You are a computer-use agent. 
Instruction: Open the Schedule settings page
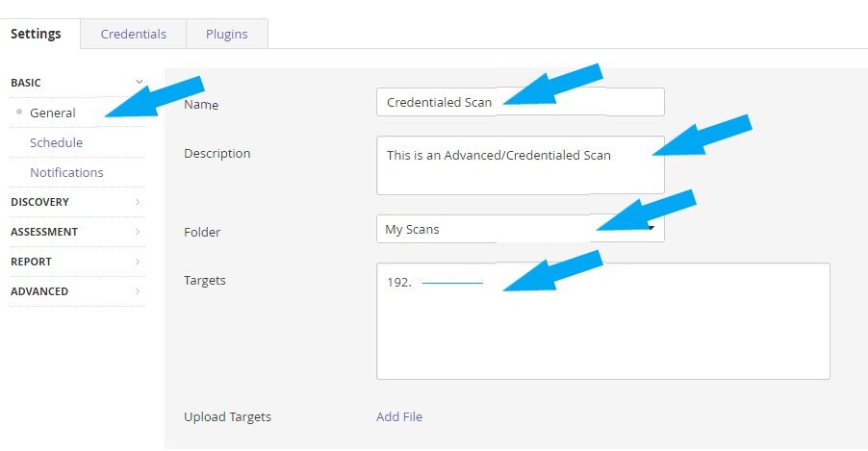click(57, 142)
